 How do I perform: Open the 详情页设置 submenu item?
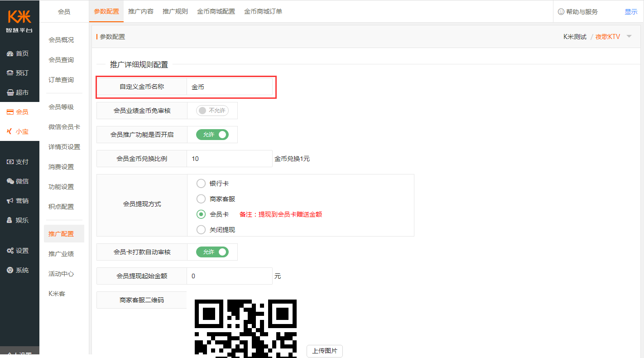pos(64,147)
